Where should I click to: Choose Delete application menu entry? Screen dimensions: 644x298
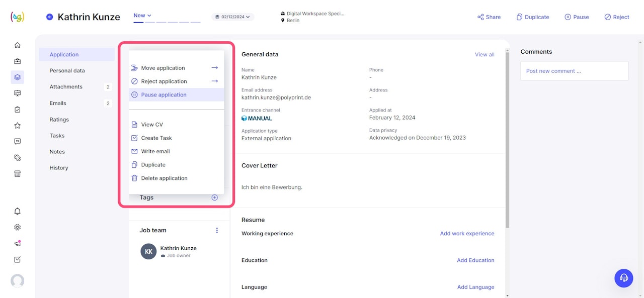click(x=164, y=178)
